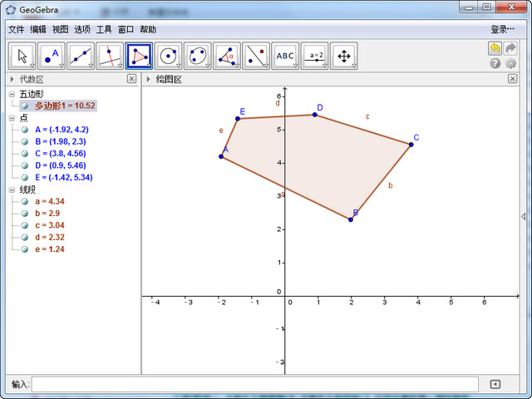Screen dimensions: 532x399
Task: Toggle visibility bullet of 多边形1
Action: (25, 106)
